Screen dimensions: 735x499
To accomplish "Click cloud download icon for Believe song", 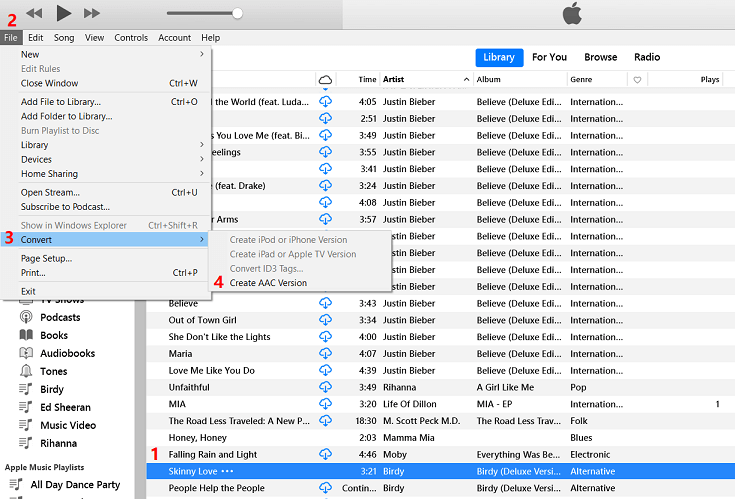I will (x=325, y=303).
